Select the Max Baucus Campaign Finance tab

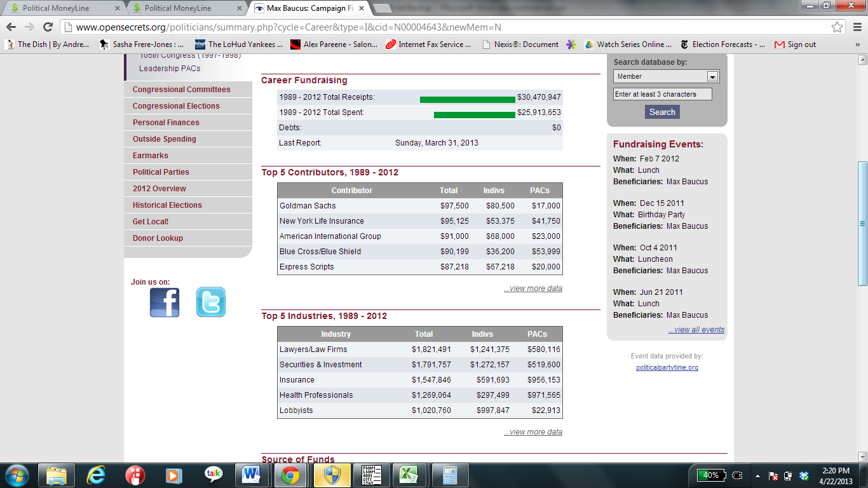(308, 8)
